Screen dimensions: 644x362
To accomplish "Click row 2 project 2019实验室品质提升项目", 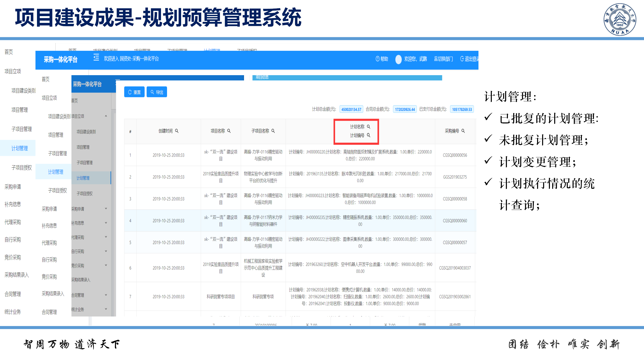I will tap(221, 177).
